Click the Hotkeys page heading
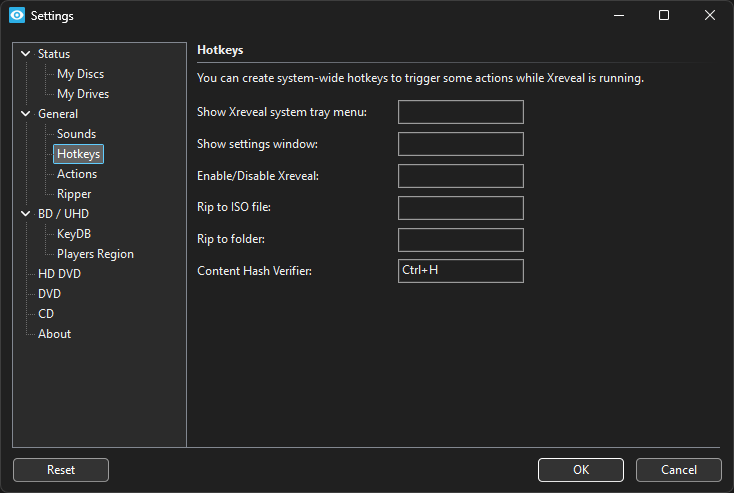This screenshot has width=734, height=493. pyautogui.click(x=220, y=50)
